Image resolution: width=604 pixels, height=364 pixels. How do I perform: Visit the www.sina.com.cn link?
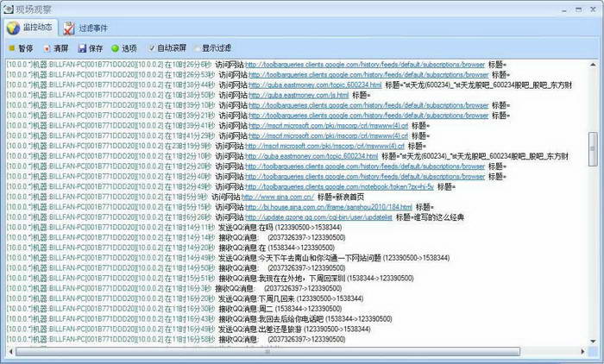click(278, 197)
